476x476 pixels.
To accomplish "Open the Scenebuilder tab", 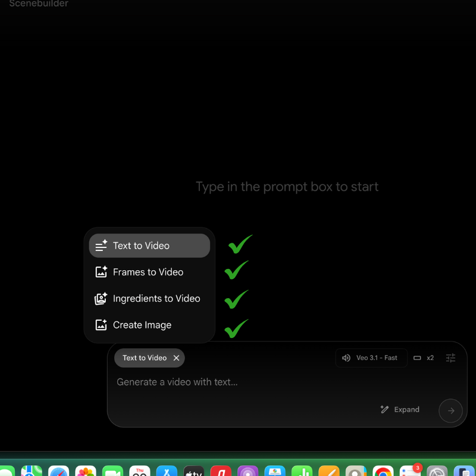I will pyautogui.click(x=39, y=4).
